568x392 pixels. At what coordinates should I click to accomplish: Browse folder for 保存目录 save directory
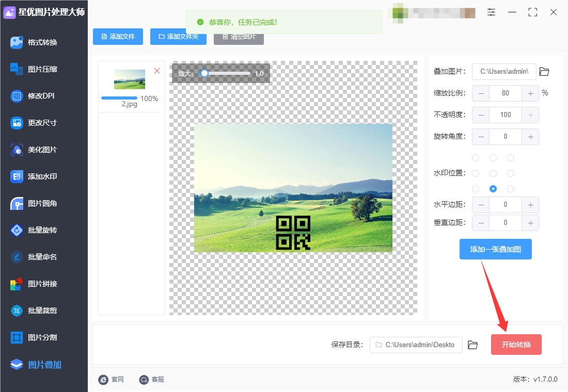click(472, 345)
